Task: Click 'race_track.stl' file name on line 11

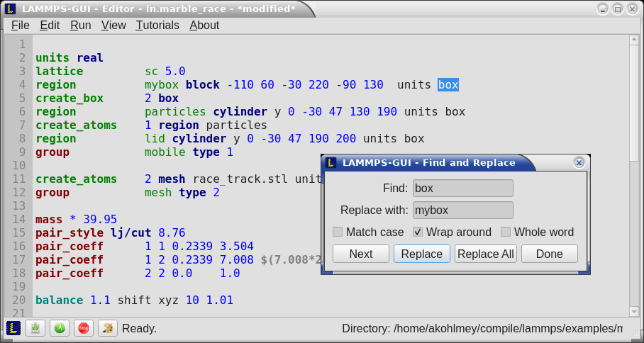Action: [240, 179]
